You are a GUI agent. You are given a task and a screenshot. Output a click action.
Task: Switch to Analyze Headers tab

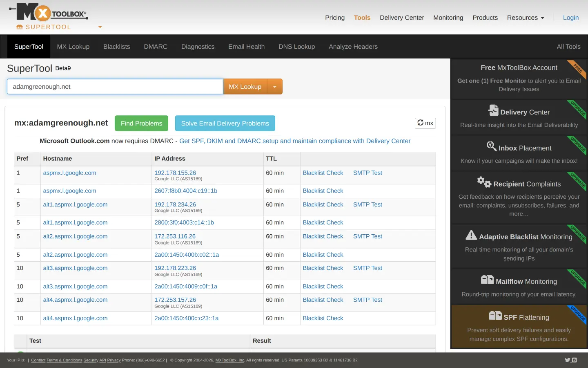(353, 47)
